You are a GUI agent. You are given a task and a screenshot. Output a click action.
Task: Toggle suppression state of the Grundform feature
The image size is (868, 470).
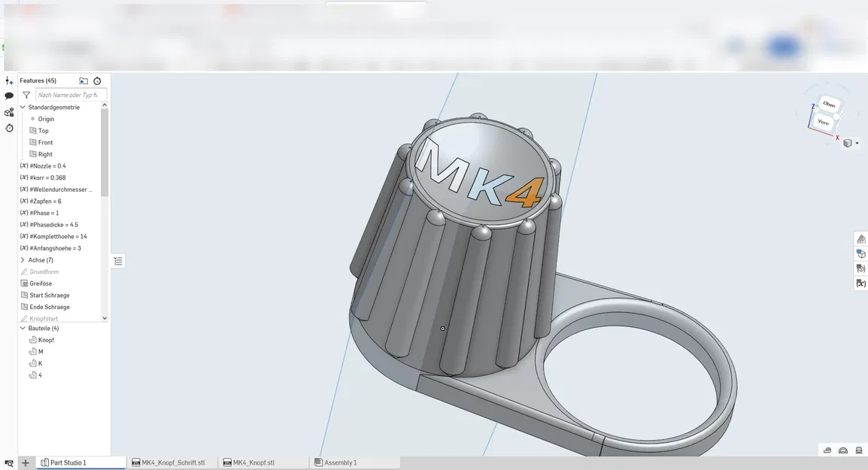41,271
